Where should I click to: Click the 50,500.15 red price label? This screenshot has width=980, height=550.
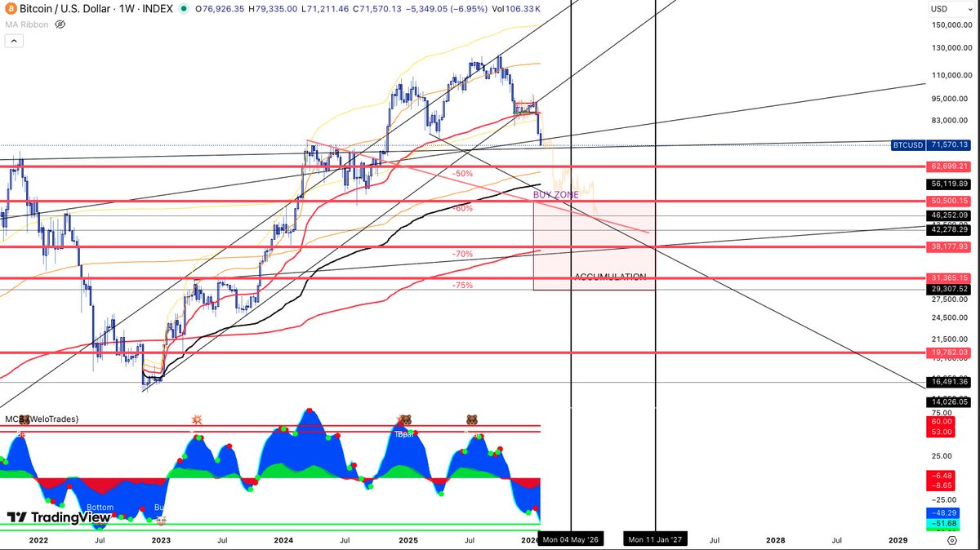950,201
